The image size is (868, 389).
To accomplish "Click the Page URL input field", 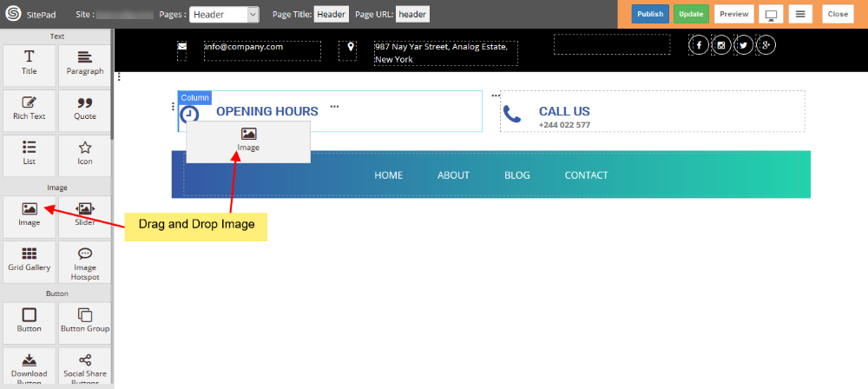I will 413,14.
